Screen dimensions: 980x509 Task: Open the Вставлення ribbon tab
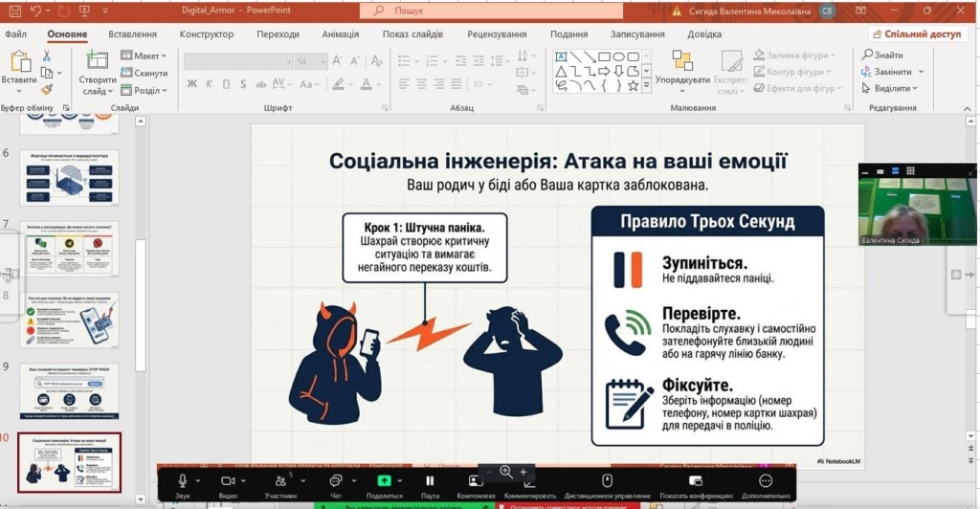[x=132, y=33]
